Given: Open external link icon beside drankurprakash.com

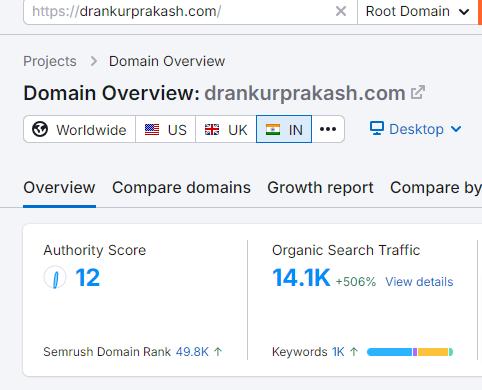Looking at the screenshot, I should tap(417, 93).
